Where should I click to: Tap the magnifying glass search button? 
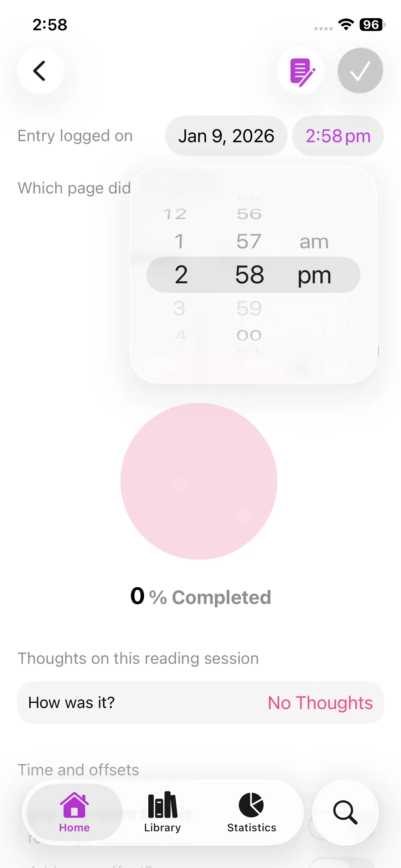(345, 812)
